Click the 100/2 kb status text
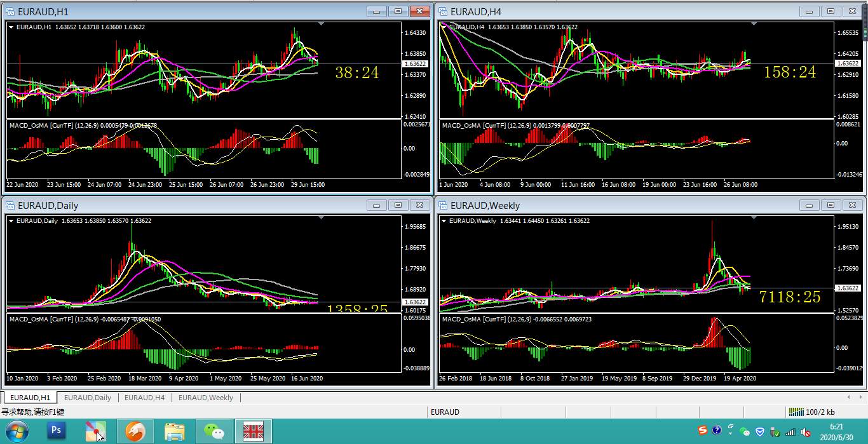The image size is (868, 444). (820, 412)
